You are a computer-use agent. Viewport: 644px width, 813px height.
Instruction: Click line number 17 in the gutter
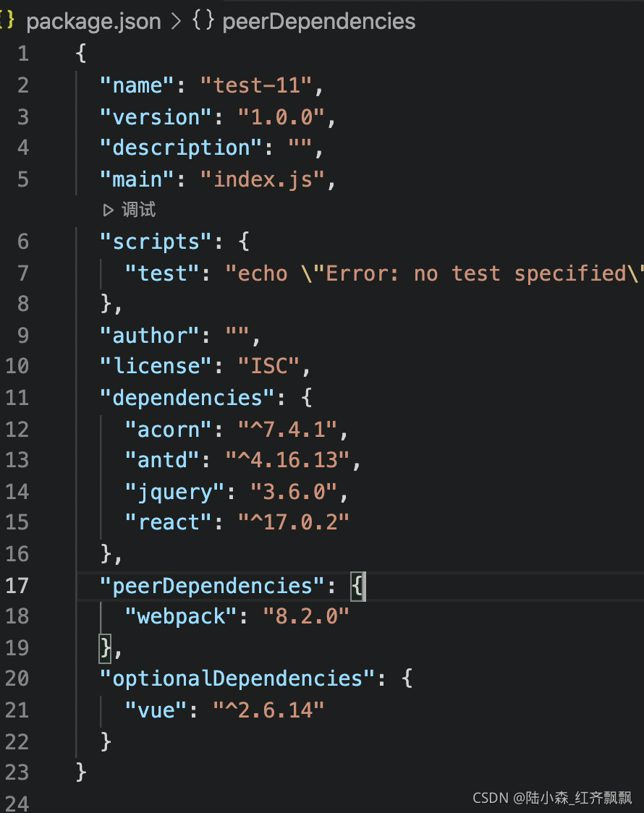click(x=17, y=585)
